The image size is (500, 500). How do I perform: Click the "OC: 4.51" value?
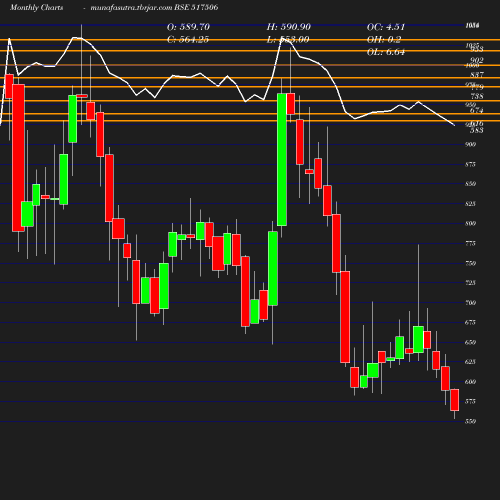click(x=386, y=27)
